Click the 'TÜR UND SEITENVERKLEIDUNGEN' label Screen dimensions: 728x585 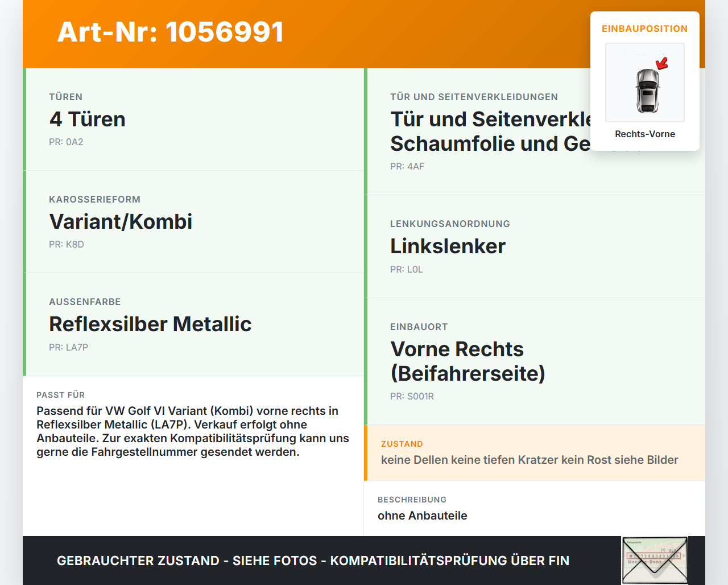click(474, 97)
